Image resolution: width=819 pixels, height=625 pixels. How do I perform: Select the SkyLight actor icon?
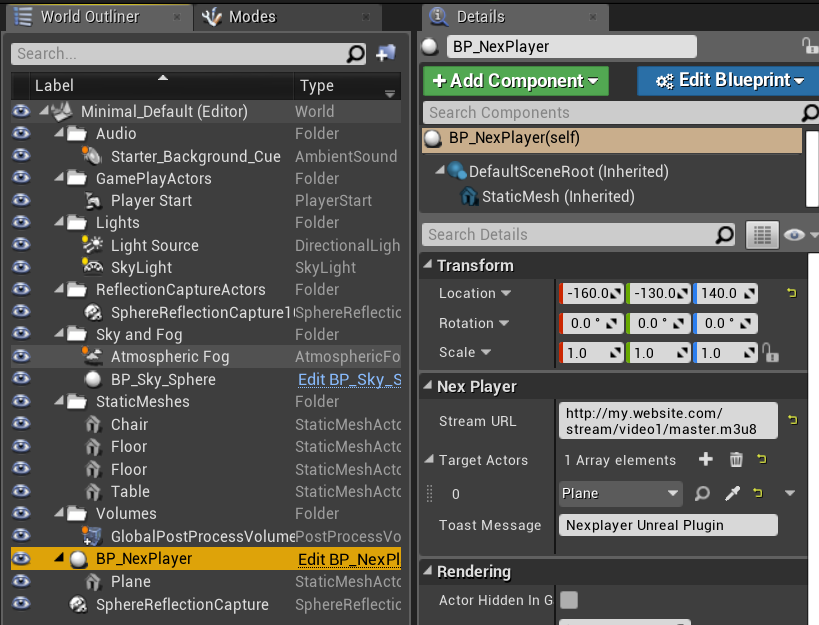[92, 267]
